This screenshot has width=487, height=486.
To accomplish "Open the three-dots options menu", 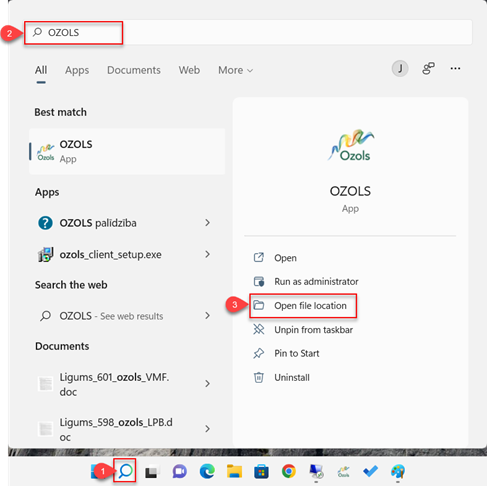I will 455,69.
